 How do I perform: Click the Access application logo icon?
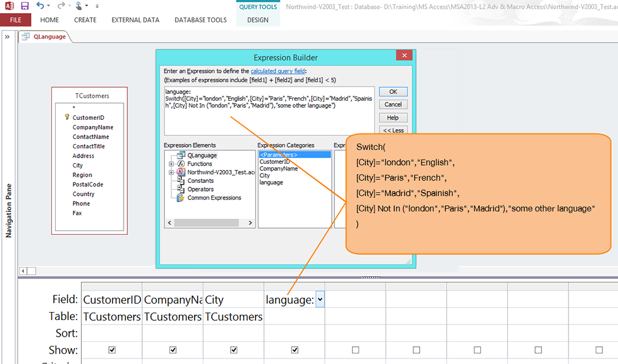tap(9, 6)
